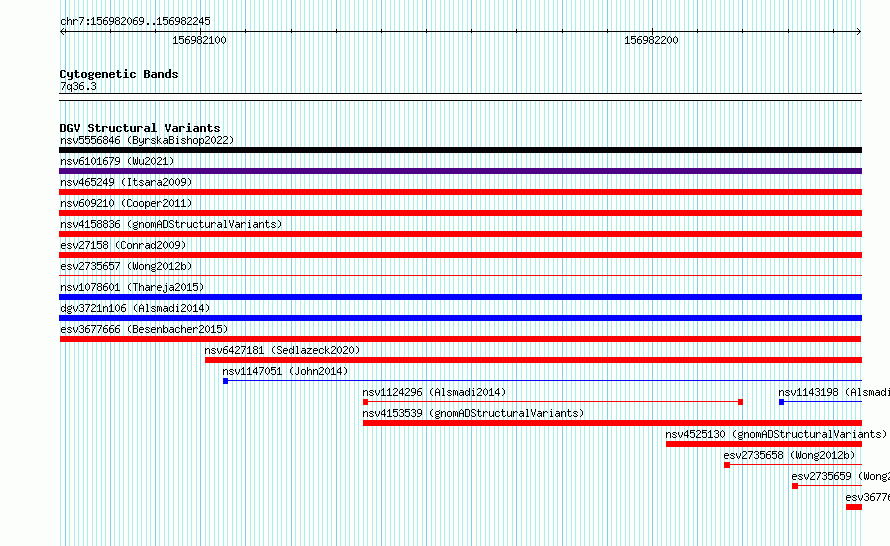This screenshot has width=890, height=546.
Task: Click the red nsv609210 variant bar
Action: pos(460,213)
